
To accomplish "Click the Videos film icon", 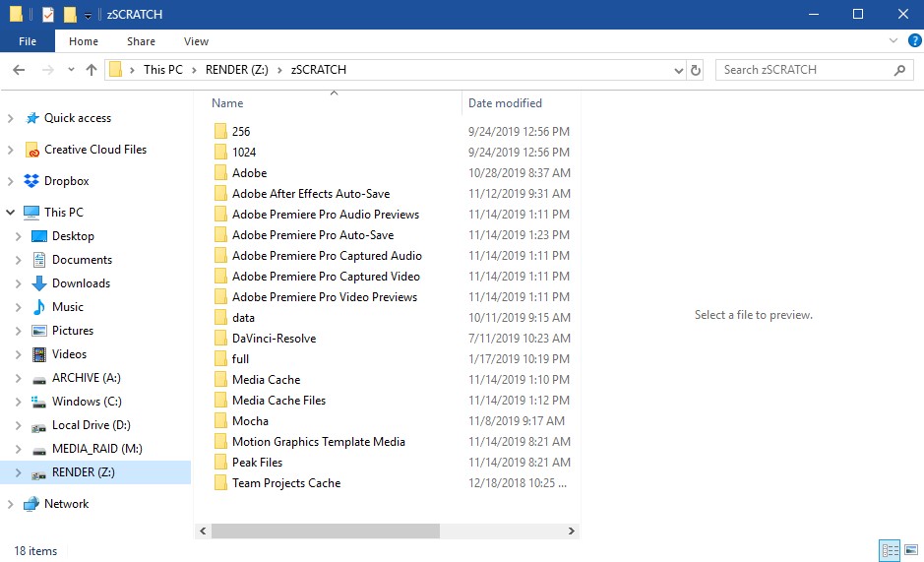I will click(39, 353).
